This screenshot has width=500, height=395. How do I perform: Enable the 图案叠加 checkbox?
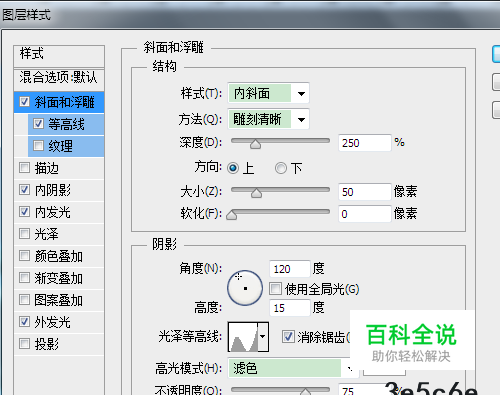[24, 300]
